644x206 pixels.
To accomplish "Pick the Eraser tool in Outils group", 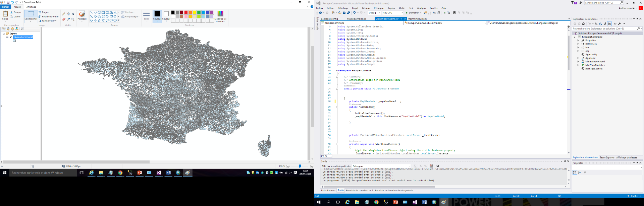I will 64,19.
